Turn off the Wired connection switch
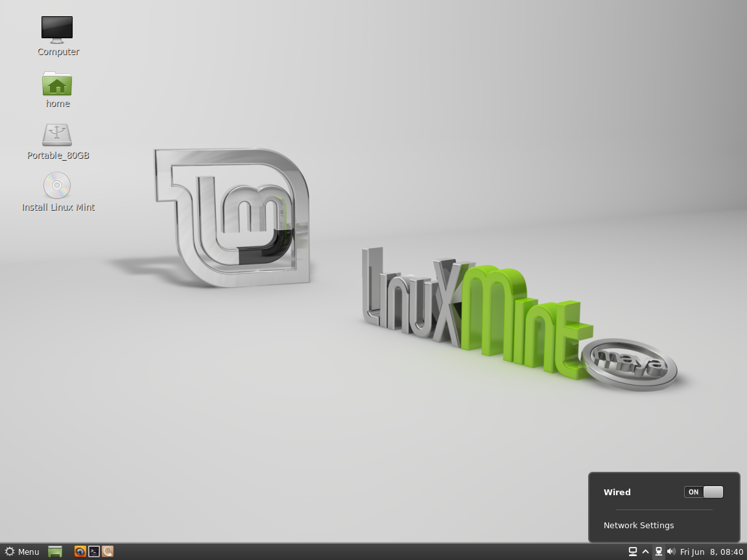This screenshot has height=560, width=747. pyautogui.click(x=704, y=492)
